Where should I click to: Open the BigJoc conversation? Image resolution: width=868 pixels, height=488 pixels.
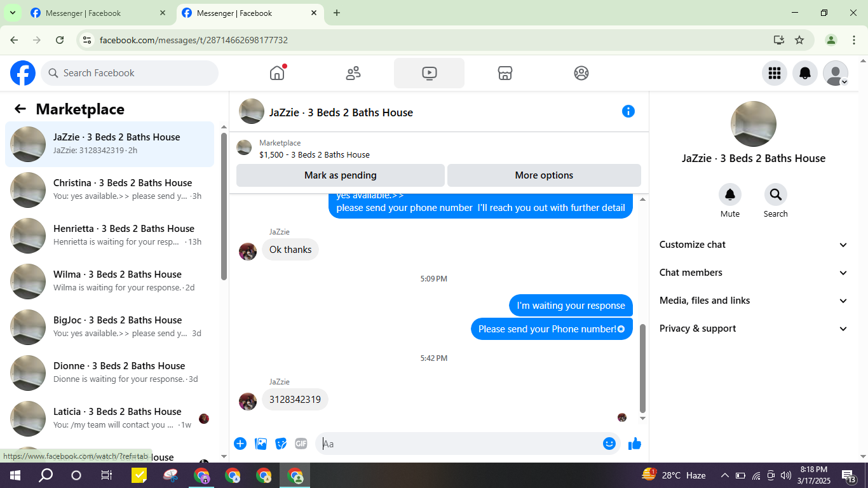tap(110, 327)
